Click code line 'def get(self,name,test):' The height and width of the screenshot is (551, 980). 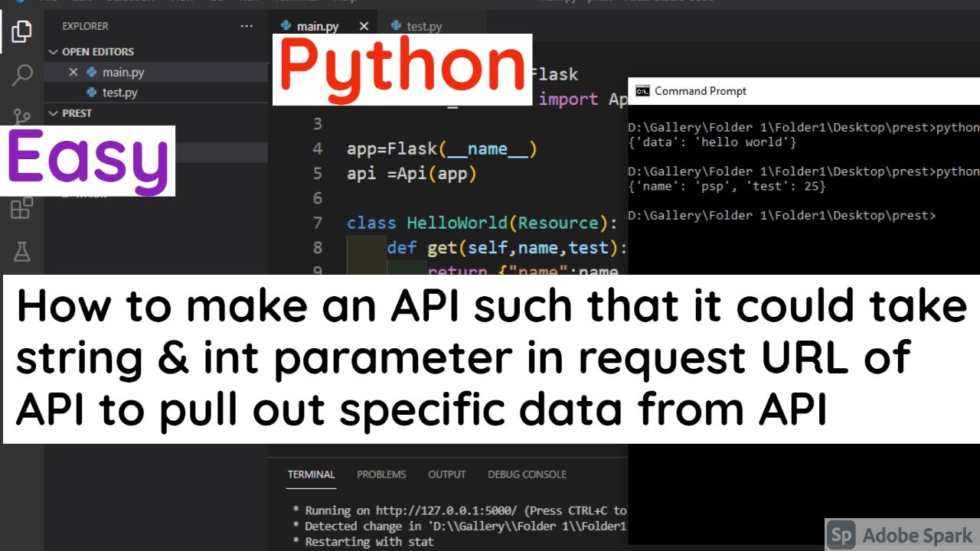(x=507, y=248)
